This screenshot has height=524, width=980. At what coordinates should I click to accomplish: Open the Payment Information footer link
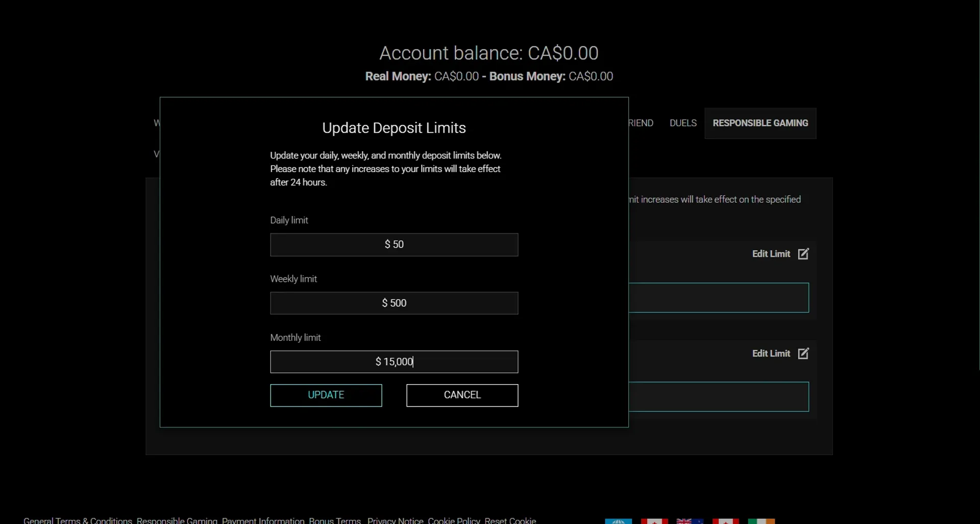click(263, 520)
